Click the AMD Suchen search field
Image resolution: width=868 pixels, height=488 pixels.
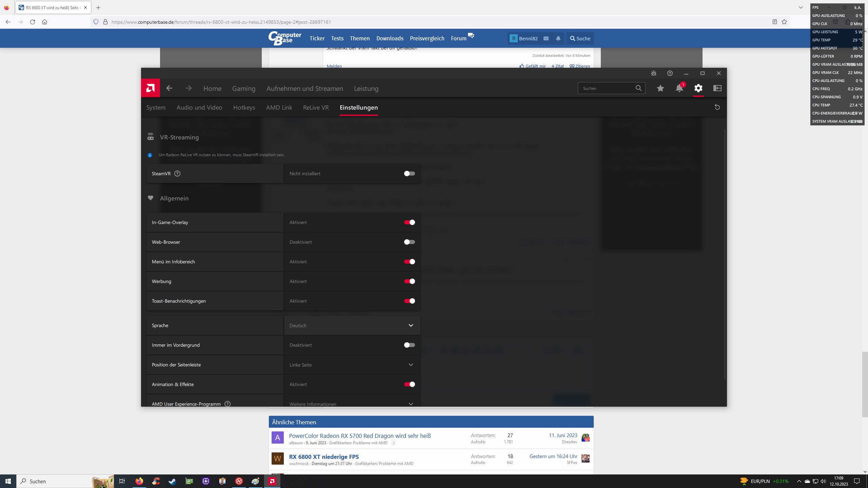(x=607, y=88)
